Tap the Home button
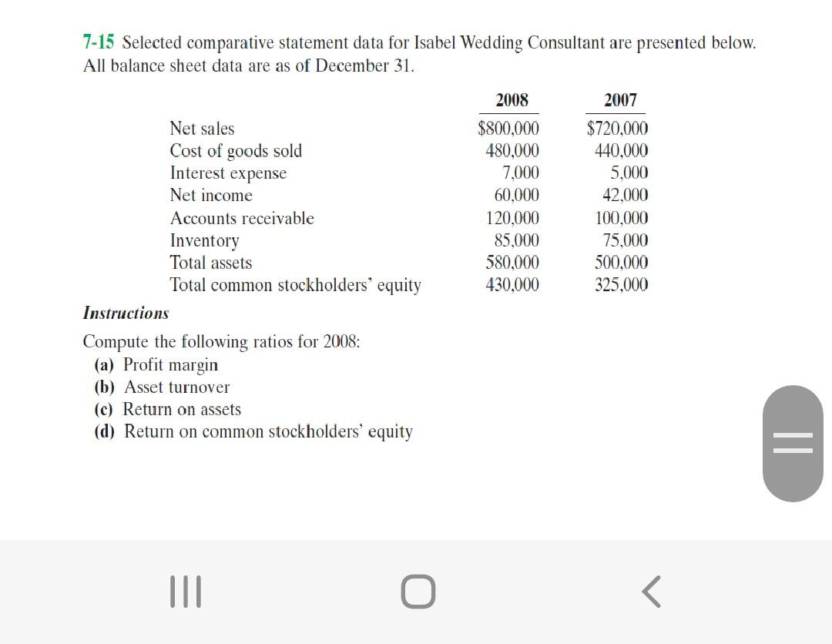The image size is (832, 644). pos(417,592)
